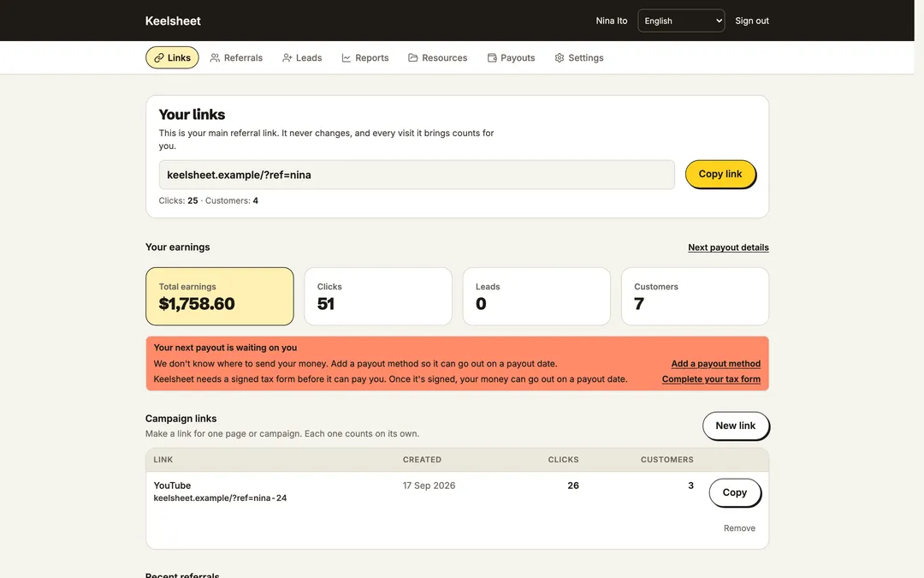Click the Reports chart icon
This screenshot has width=924, height=578.
pos(346,58)
